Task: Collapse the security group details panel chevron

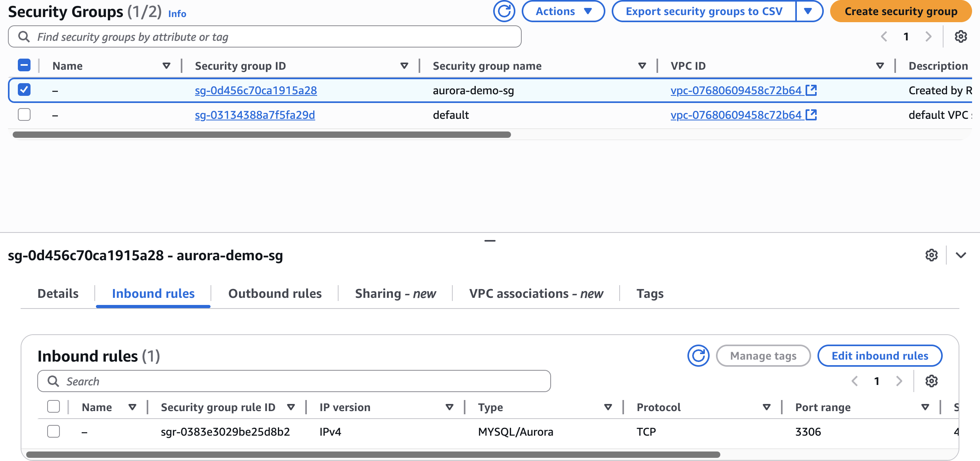Action: 961,255
